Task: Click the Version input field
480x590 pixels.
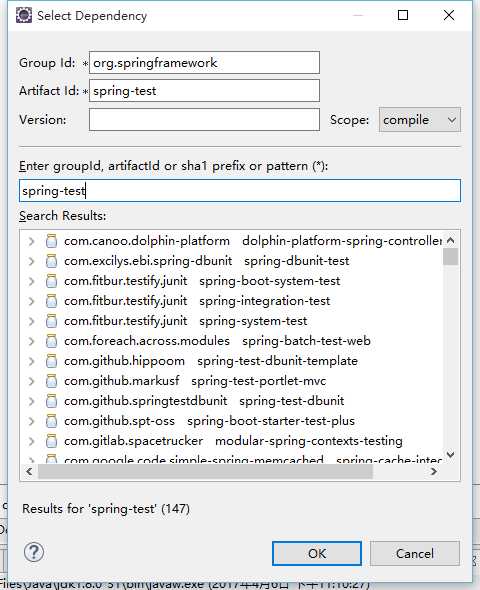Action: click(204, 120)
